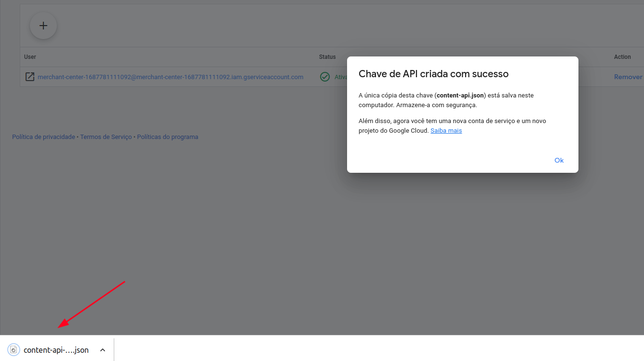The height and width of the screenshot is (361, 644).
Task: Expand the download item chevron menu
Action: click(x=103, y=350)
